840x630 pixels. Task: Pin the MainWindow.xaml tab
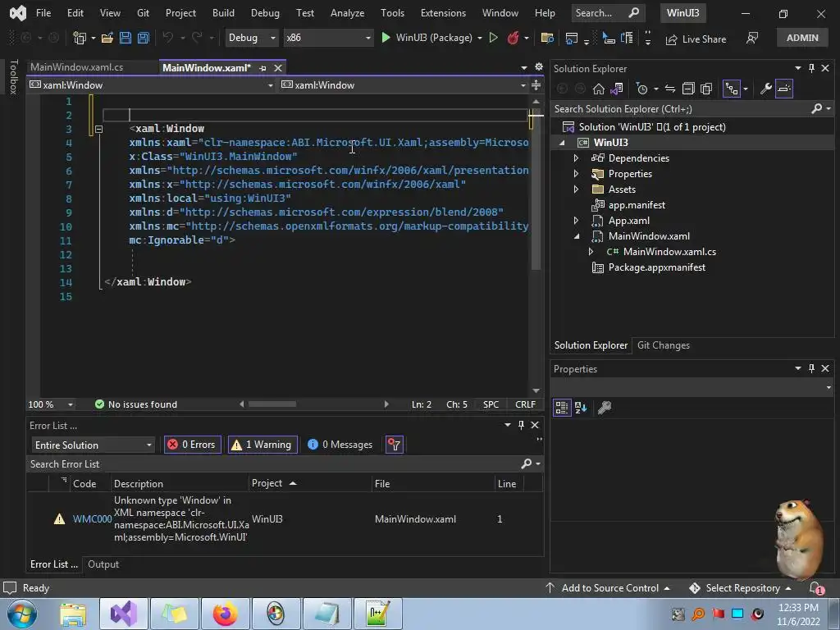[262, 68]
